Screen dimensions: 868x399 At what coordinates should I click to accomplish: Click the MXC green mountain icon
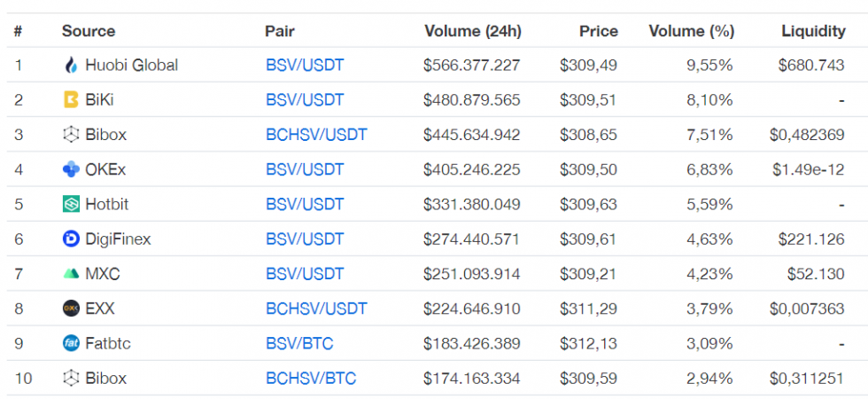click(x=72, y=274)
